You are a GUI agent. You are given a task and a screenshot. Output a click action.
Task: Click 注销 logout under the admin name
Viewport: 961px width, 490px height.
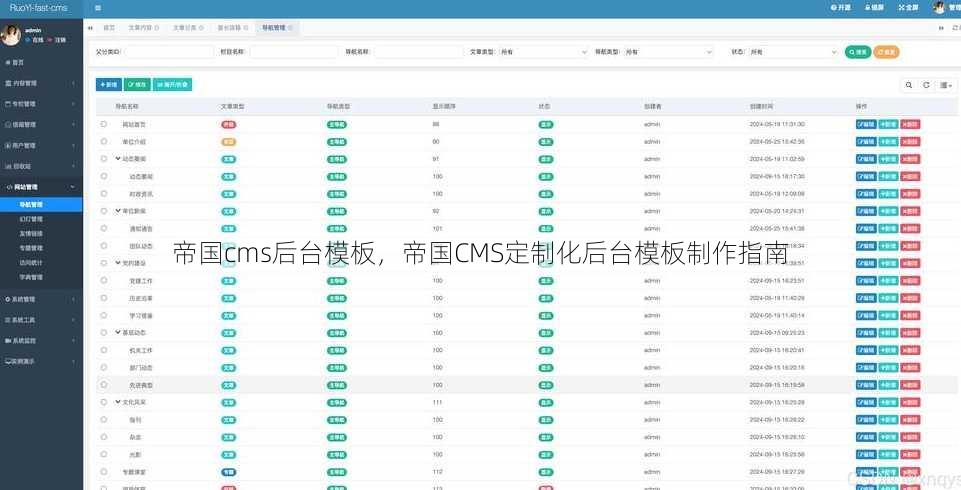58,40
